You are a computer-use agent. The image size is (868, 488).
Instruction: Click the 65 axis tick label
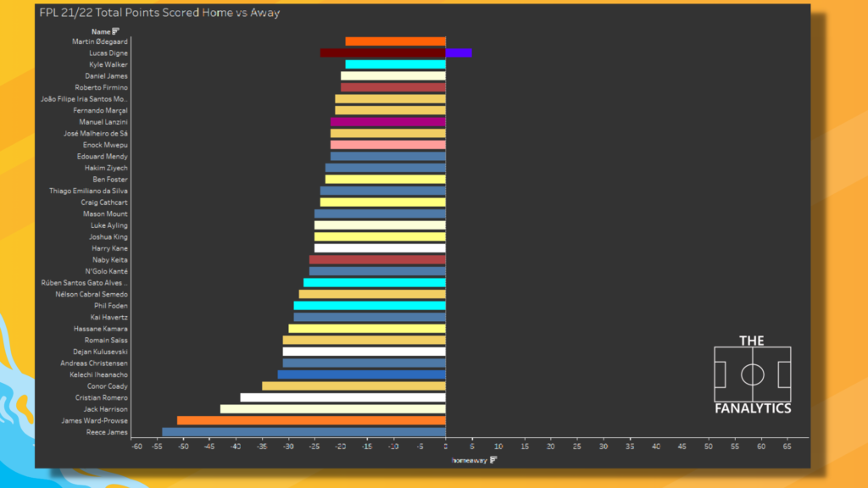[787, 446]
